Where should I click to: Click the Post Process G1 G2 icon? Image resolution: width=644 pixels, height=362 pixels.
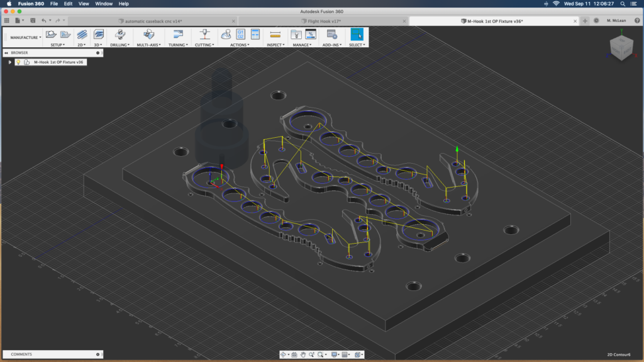(x=241, y=35)
